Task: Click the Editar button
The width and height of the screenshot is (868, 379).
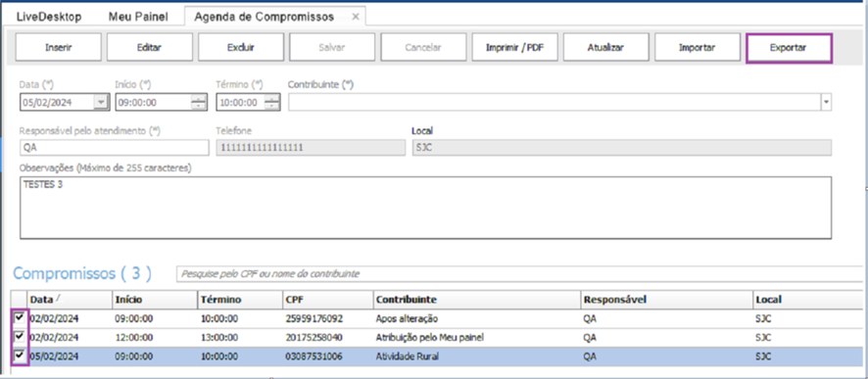Action: coord(150,47)
